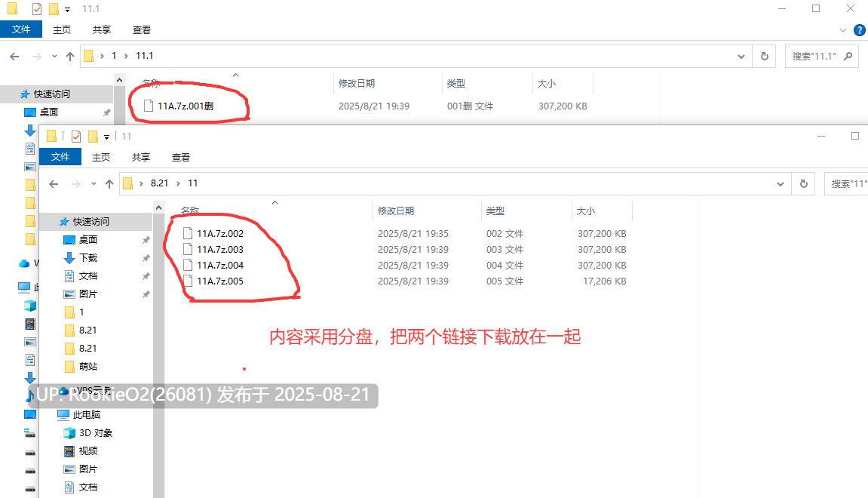The width and height of the screenshot is (868, 498).
Task: Open quick access toolbar dropdown in 11 window
Action: pyautogui.click(x=107, y=137)
